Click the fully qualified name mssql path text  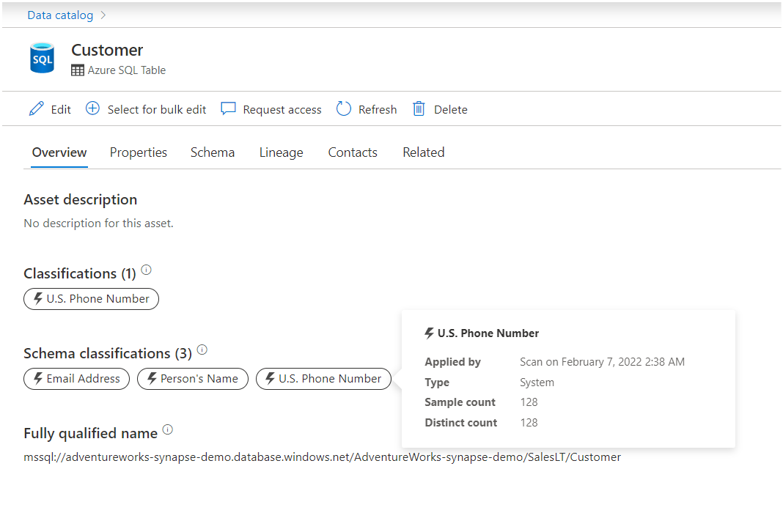tap(322, 457)
